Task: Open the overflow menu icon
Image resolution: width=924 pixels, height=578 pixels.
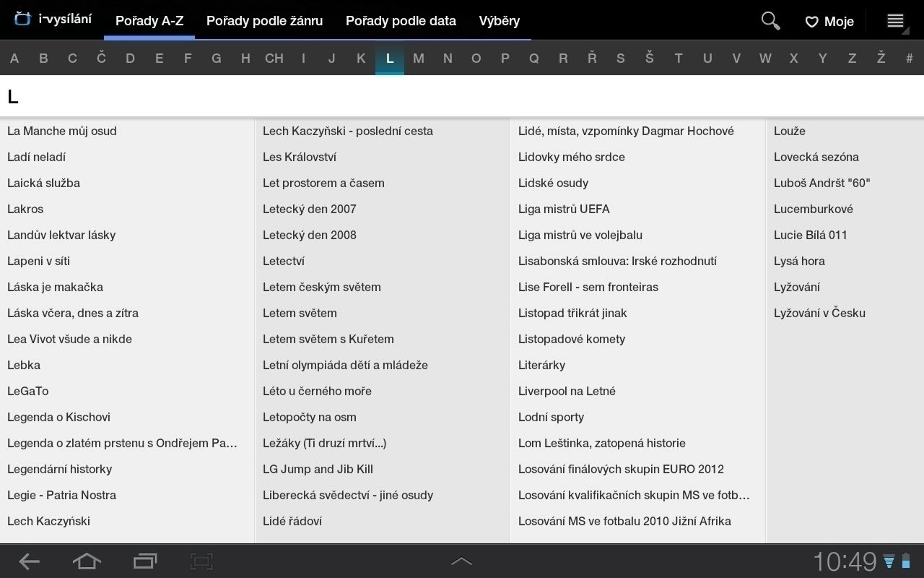Action: click(895, 21)
